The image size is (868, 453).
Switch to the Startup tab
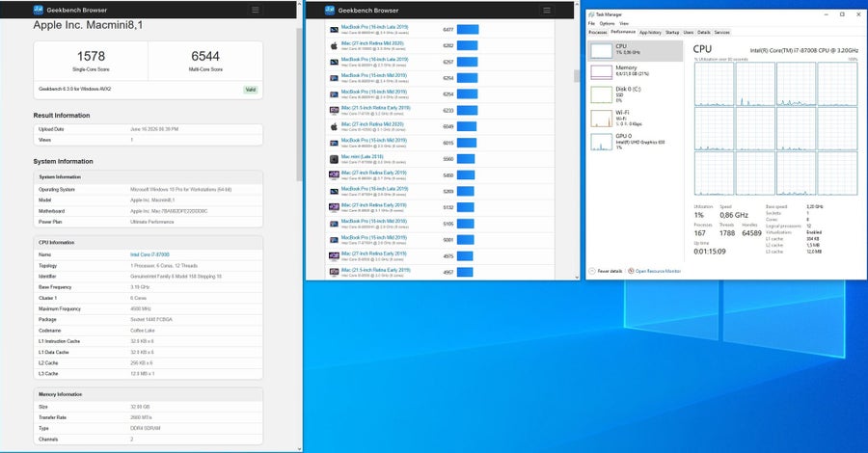click(672, 33)
